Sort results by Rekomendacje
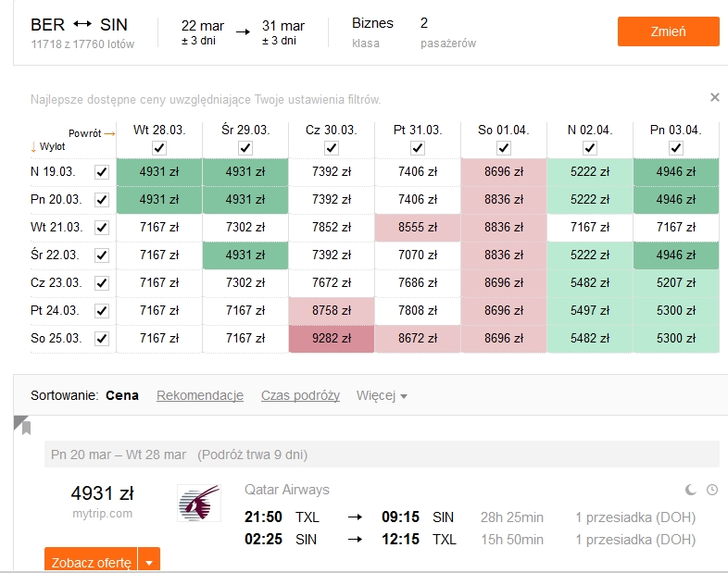728x573 pixels. (200, 396)
